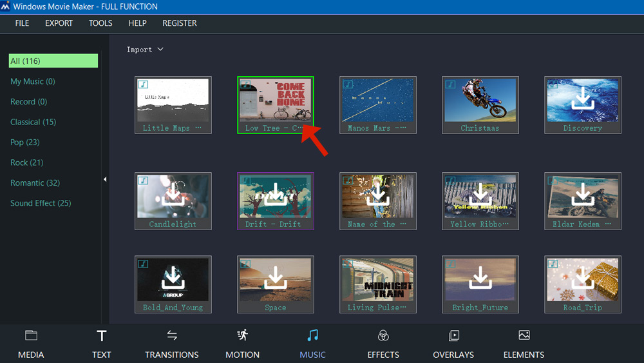Download the Road_Trip track
The height and width of the screenshot is (363, 644).
[x=582, y=279]
